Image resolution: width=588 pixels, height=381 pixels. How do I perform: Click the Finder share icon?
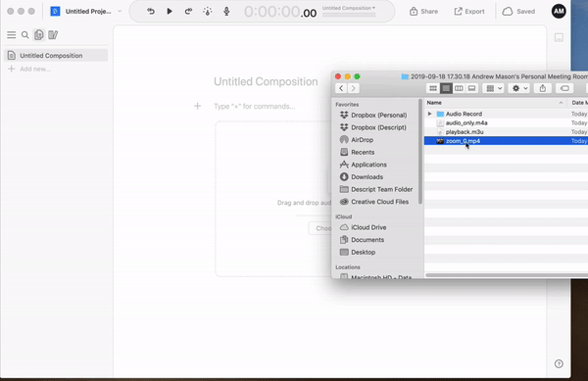tap(543, 88)
